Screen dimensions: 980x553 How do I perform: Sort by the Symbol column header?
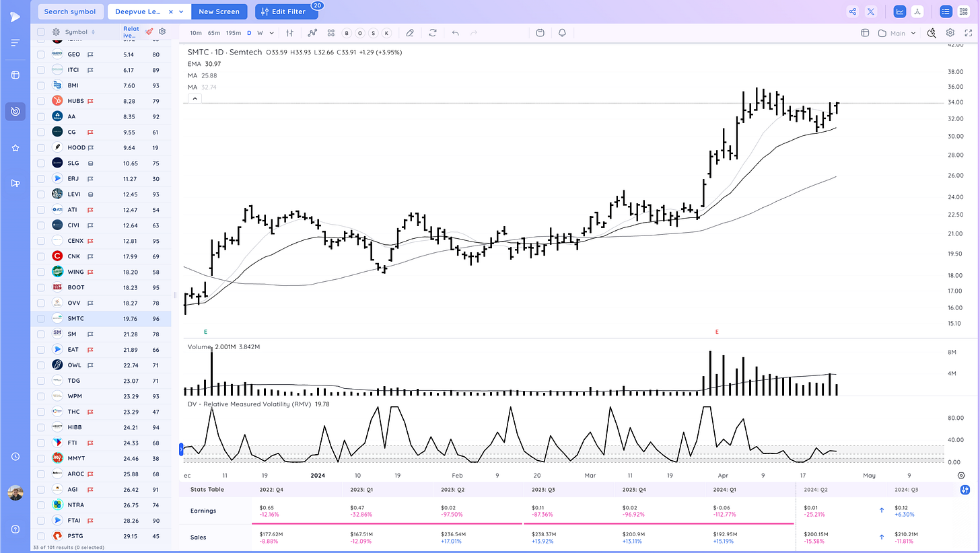point(79,32)
